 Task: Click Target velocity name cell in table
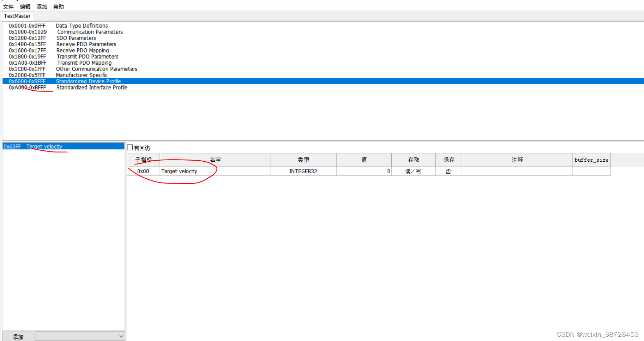215,171
